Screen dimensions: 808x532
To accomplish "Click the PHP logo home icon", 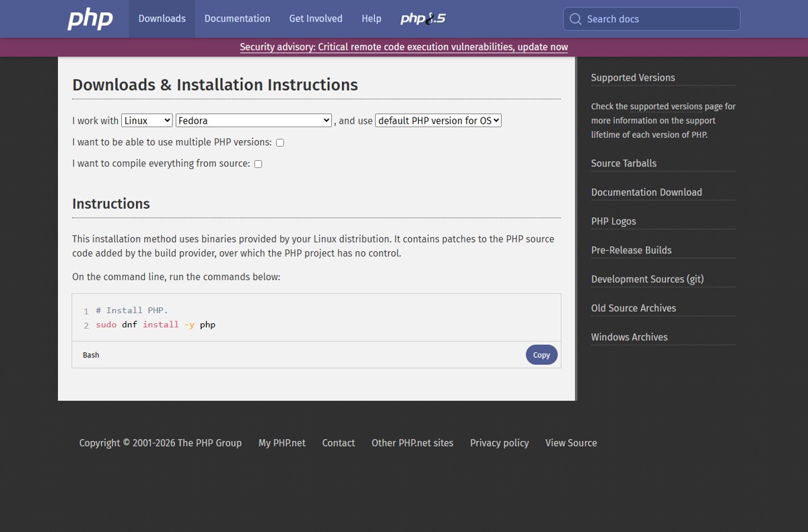I will click(90, 19).
